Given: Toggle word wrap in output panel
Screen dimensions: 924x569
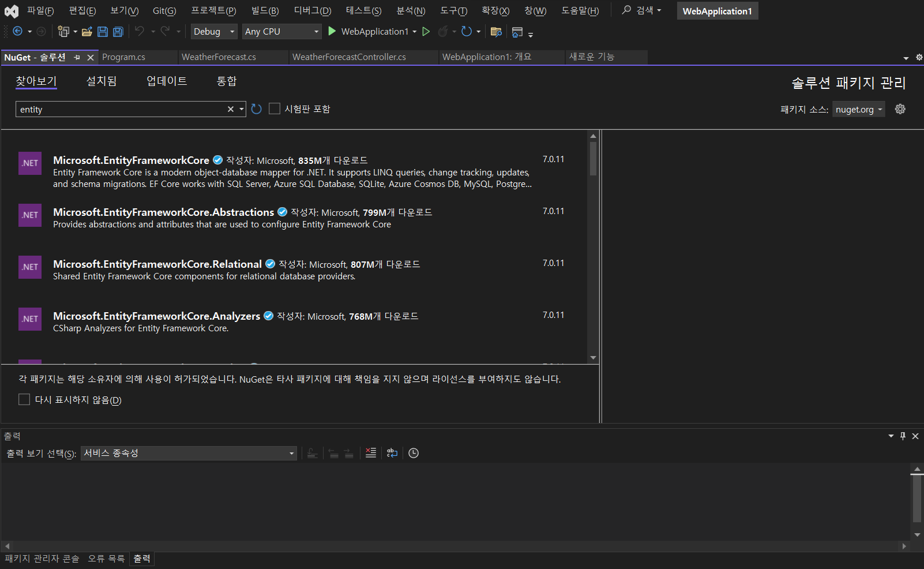Looking at the screenshot, I should point(392,453).
